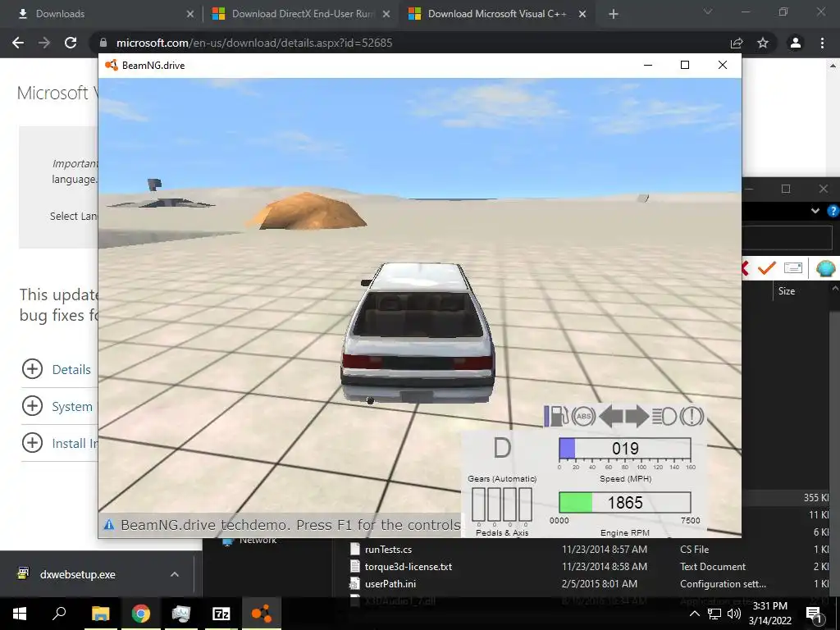This screenshot has height=630, width=840.
Task: Open the Windows Start menu
Action: pos(20,614)
